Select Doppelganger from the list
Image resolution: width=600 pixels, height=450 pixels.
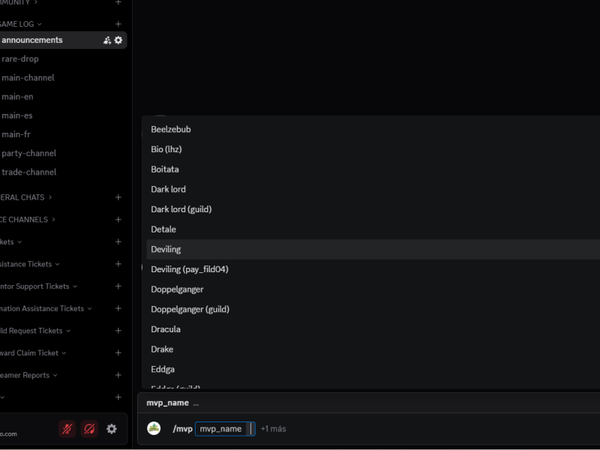pos(373,289)
